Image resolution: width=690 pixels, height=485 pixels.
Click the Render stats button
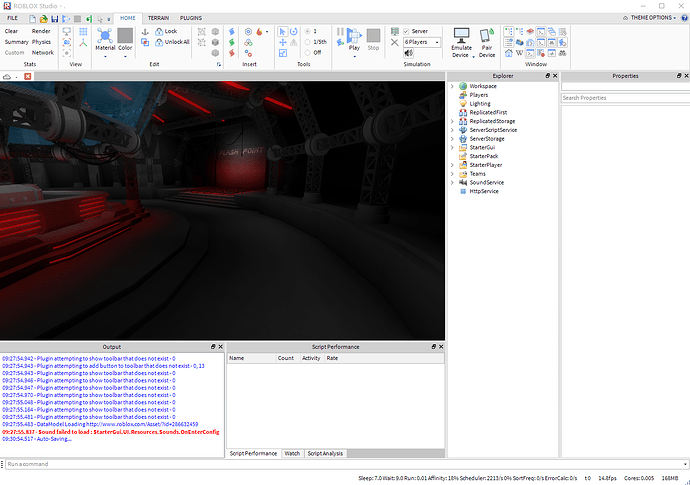(41, 31)
